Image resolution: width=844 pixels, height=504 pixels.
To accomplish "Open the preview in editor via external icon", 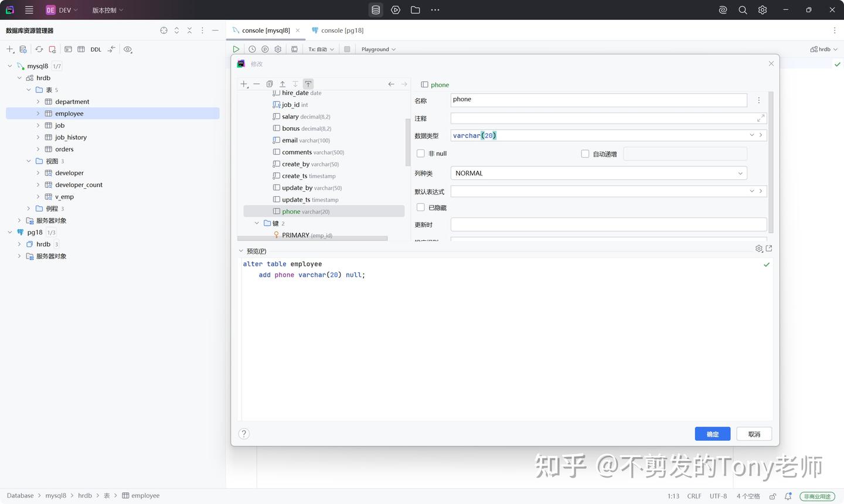I will 769,248.
